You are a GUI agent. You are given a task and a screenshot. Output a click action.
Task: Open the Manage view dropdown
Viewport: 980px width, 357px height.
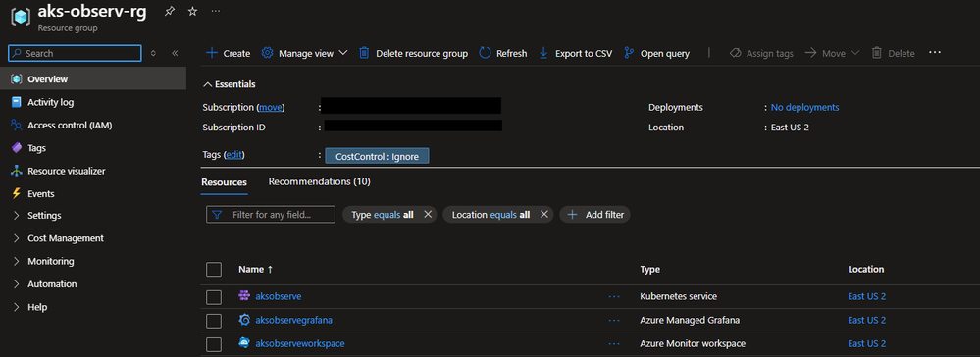pos(304,53)
